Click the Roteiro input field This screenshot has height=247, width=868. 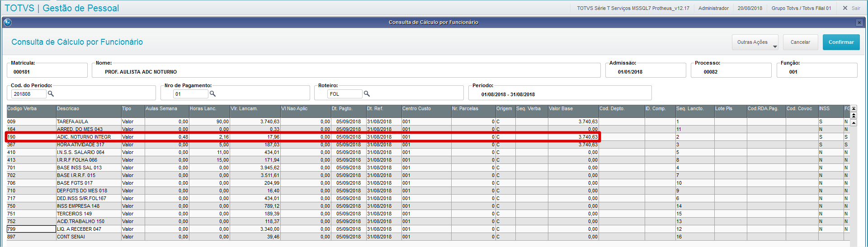(x=344, y=94)
